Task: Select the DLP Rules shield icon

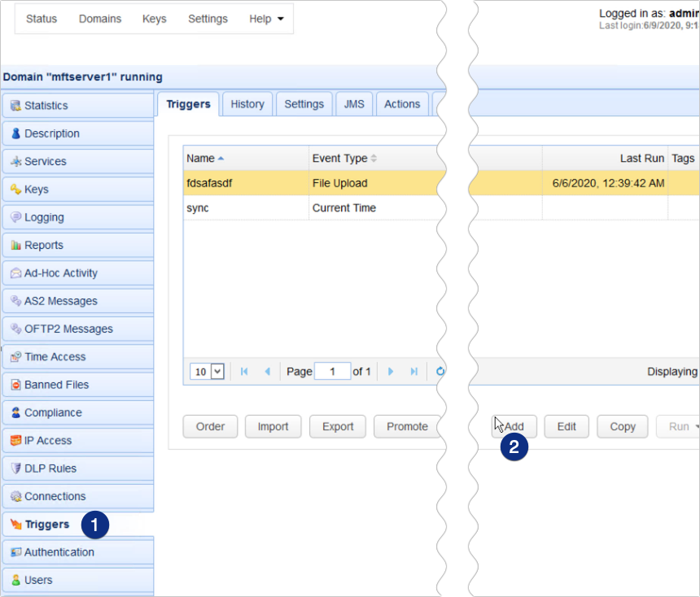Action: click(x=15, y=468)
